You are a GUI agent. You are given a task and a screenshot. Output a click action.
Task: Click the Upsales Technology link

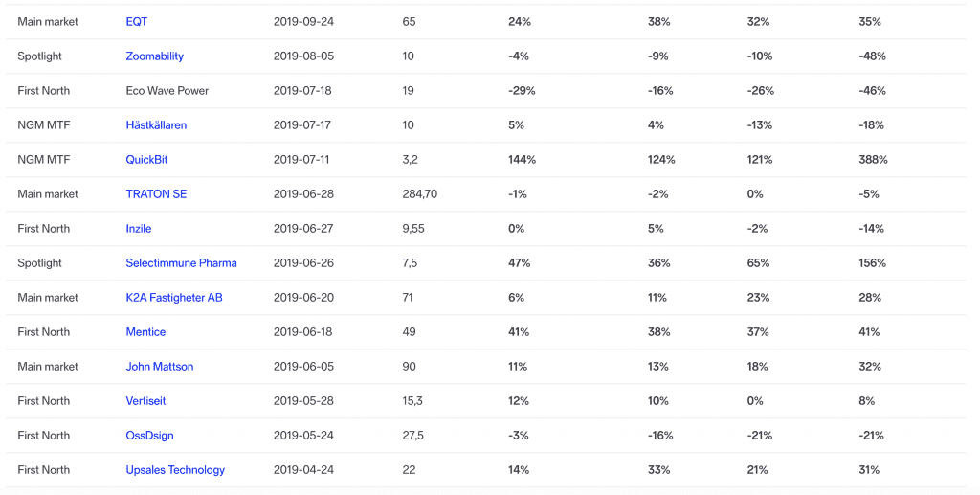pos(175,470)
